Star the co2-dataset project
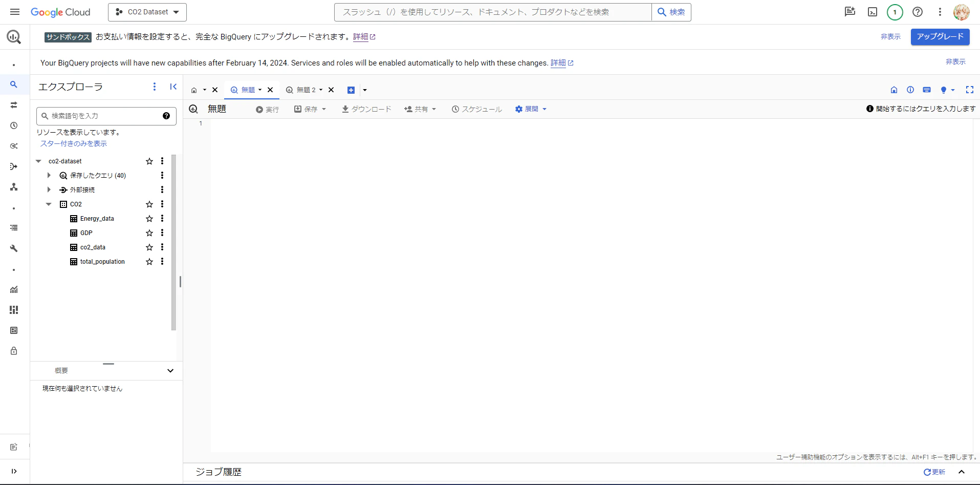Viewport: 980px width, 485px height. [x=149, y=161]
